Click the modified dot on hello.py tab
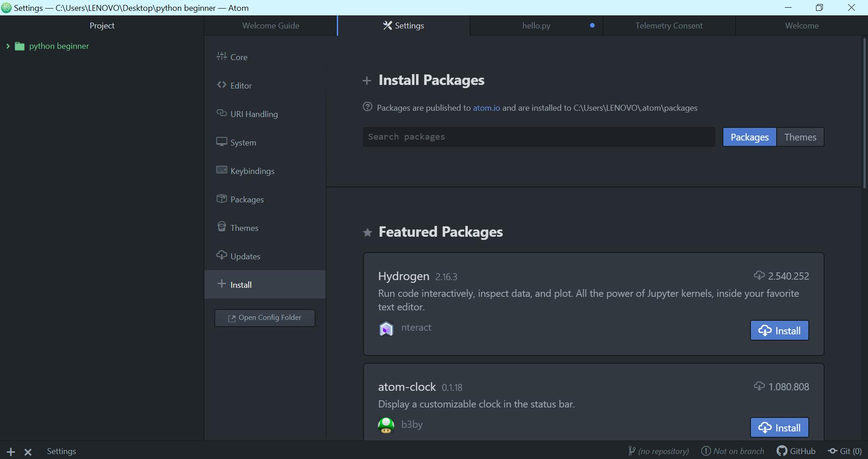Screen dimensions: 868x459 click(592, 25)
